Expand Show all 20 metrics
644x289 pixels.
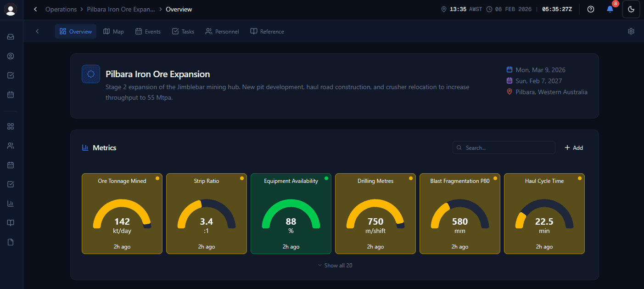coord(335,265)
